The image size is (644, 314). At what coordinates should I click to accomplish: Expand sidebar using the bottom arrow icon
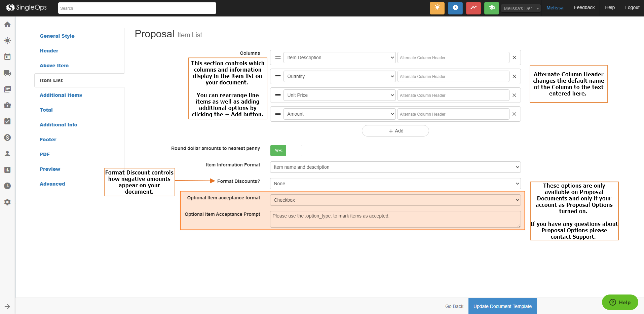(7, 307)
